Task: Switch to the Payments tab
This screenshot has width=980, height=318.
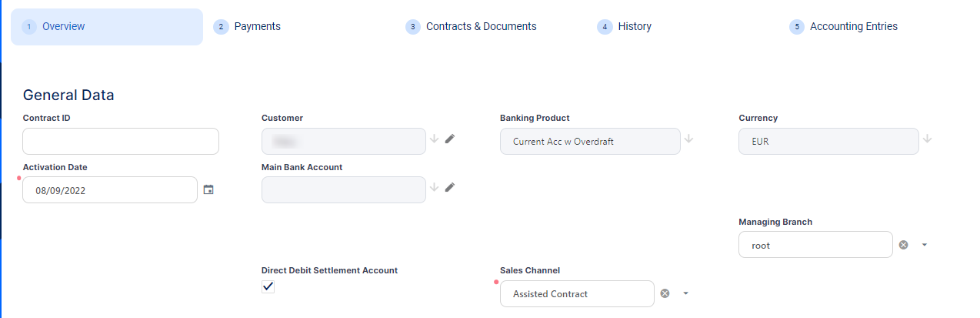Action: point(257,27)
